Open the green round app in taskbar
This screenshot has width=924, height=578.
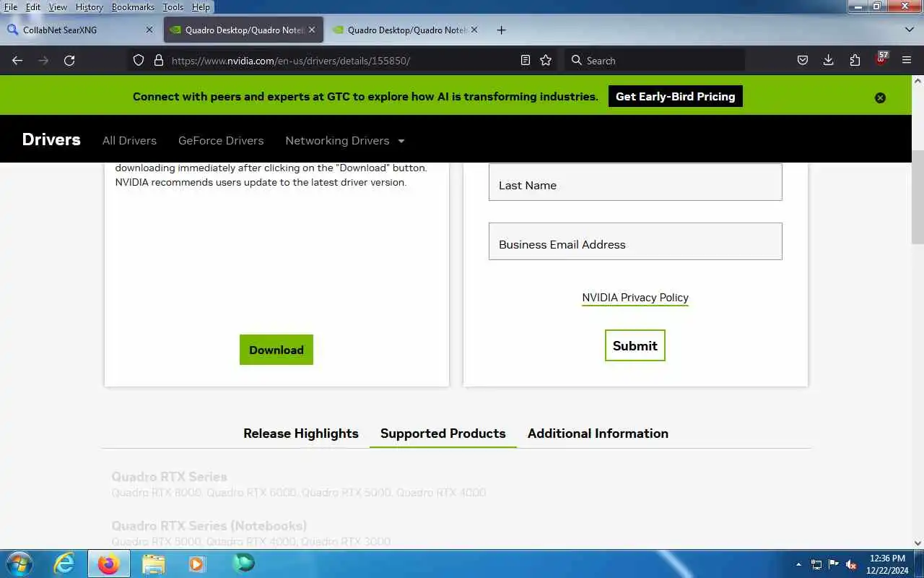(x=243, y=563)
